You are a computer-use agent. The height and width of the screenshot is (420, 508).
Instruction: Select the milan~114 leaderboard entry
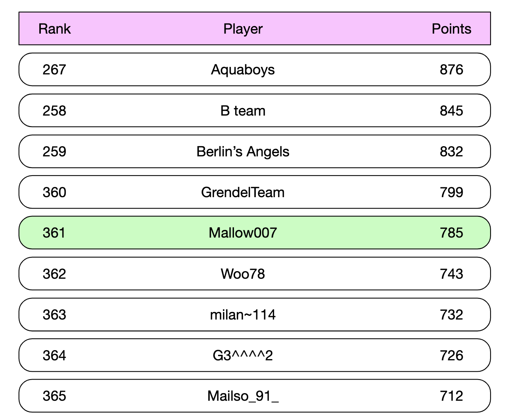coord(254,314)
